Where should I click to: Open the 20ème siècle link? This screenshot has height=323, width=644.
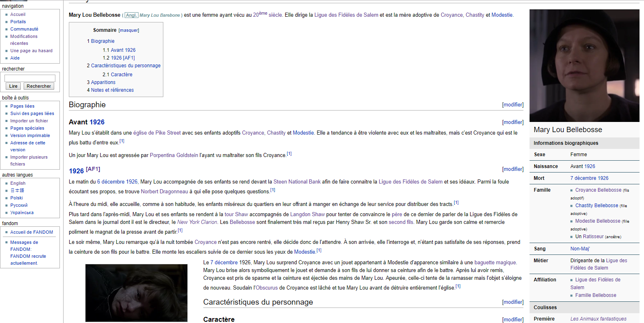(x=268, y=14)
